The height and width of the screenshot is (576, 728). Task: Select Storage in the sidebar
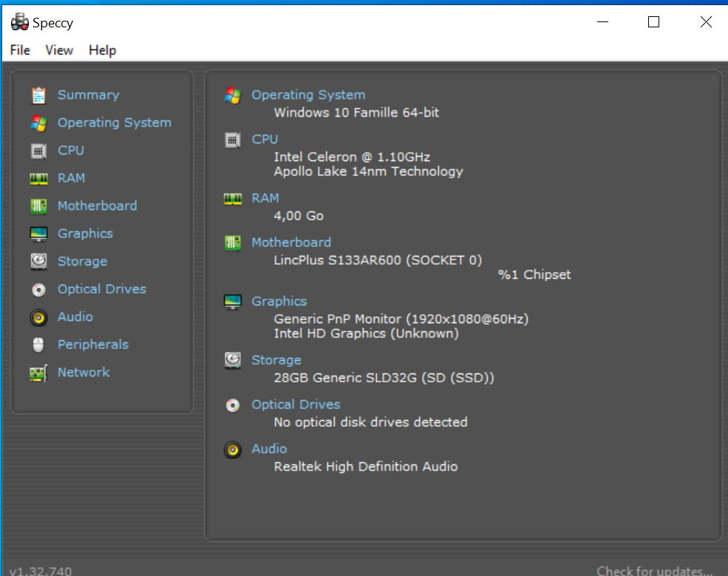click(x=82, y=261)
